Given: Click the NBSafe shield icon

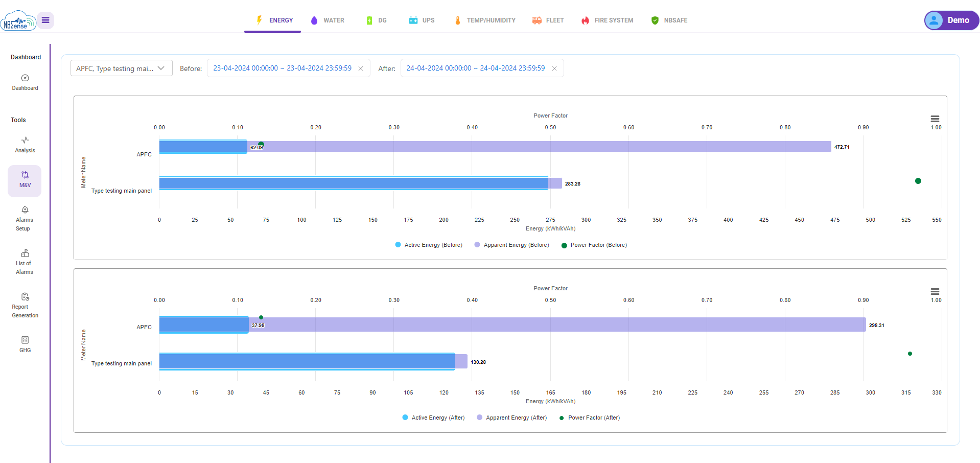Looking at the screenshot, I should [655, 20].
